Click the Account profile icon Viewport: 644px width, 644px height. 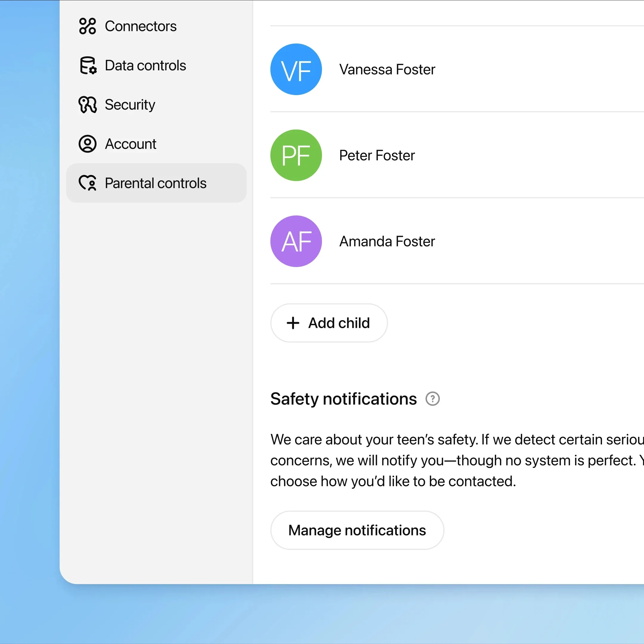click(87, 144)
